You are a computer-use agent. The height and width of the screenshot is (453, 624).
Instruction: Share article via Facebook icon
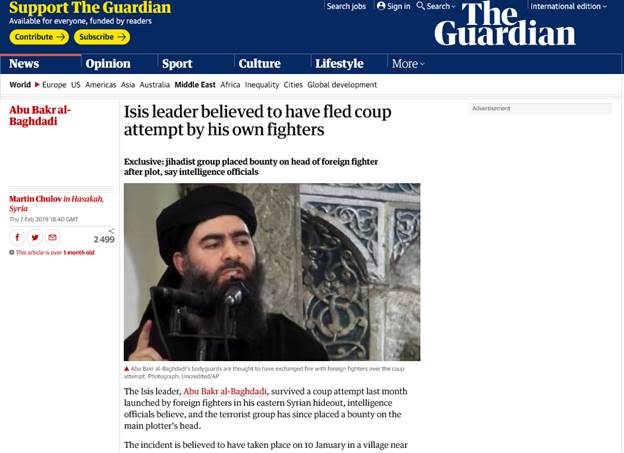point(17,238)
